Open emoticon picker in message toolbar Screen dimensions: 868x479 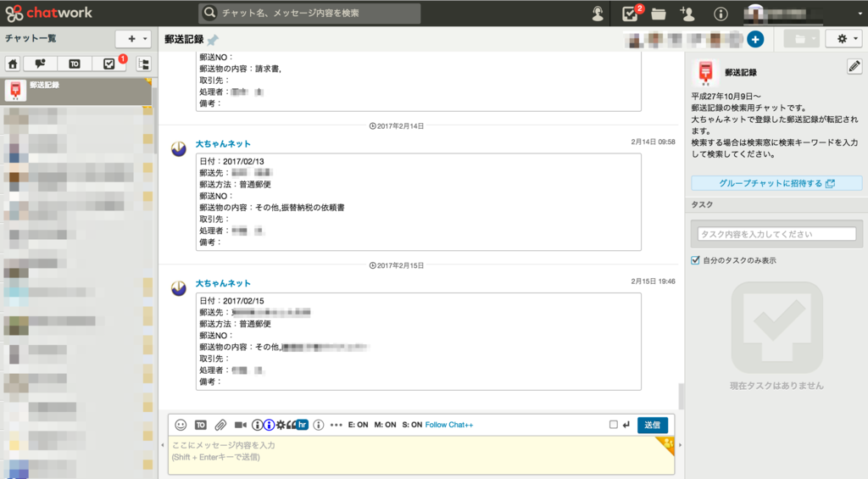click(x=181, y=425)
